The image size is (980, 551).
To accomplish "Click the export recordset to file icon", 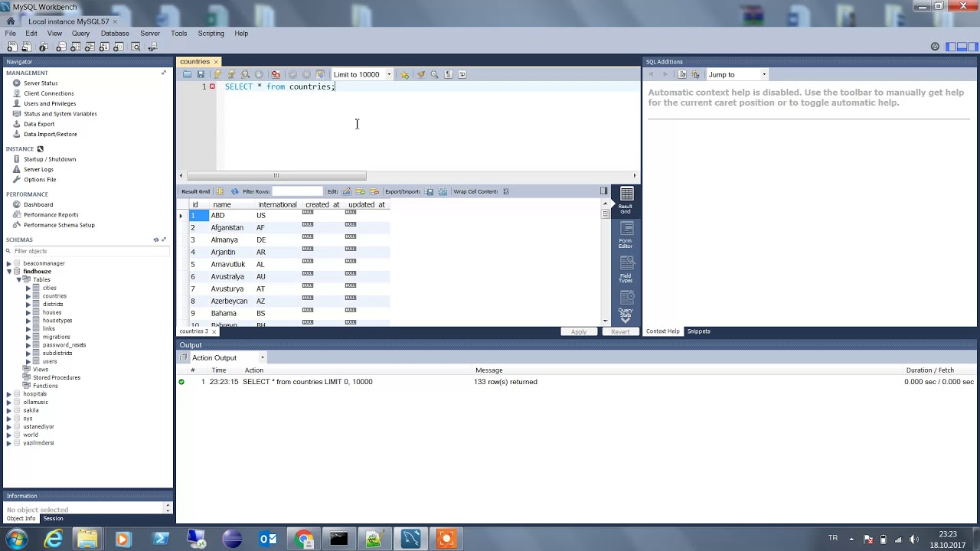I will pos(430,191).
